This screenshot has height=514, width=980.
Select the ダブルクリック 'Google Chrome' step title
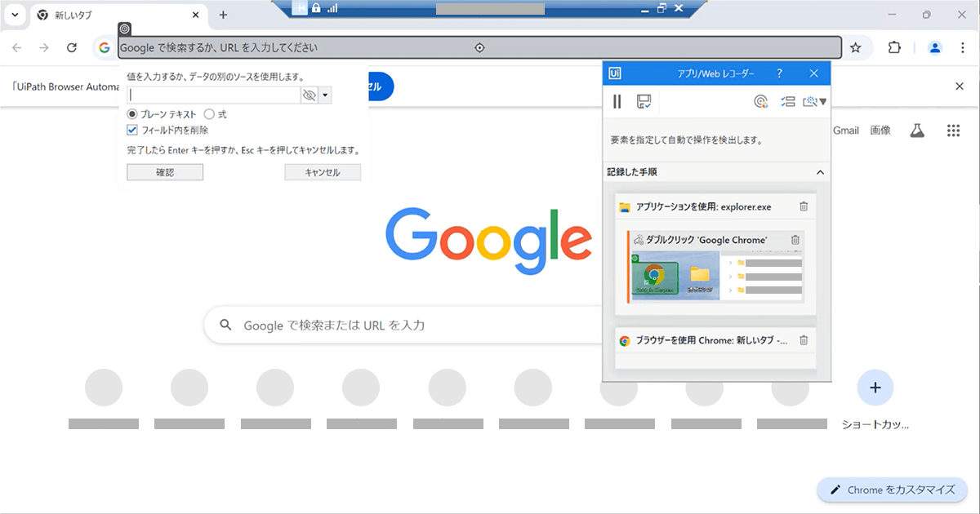click(x=706, y=240)
